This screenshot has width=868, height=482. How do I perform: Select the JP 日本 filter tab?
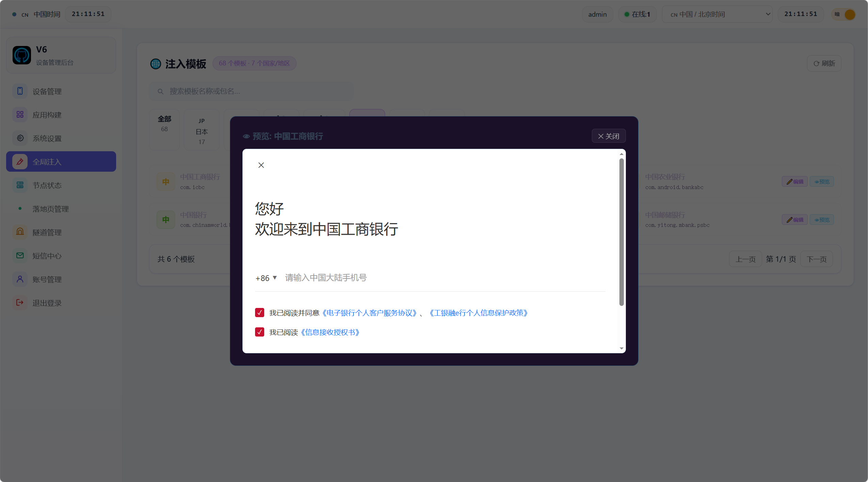pos(202,130)
